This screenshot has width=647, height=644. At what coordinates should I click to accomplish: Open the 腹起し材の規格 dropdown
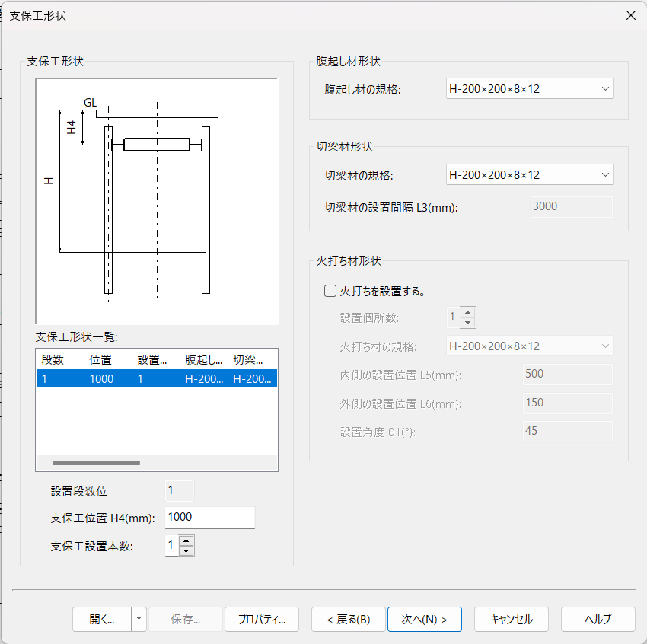pos(530,89)
